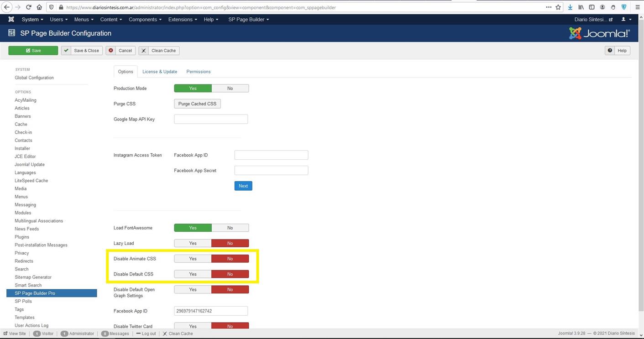The height and width of the screenshot is (339, 644).
Task: Click the Purge Cached CSS button
Action: (197, 104)
